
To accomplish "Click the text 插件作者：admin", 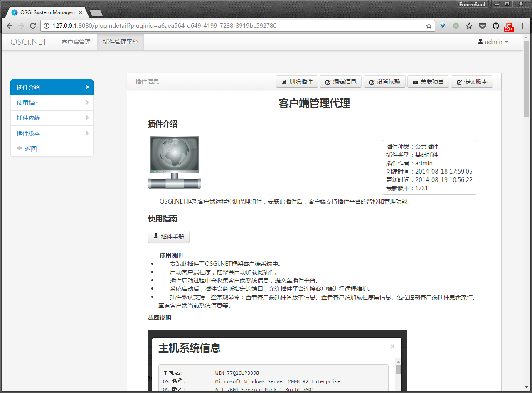I will [x=409, y=163].
